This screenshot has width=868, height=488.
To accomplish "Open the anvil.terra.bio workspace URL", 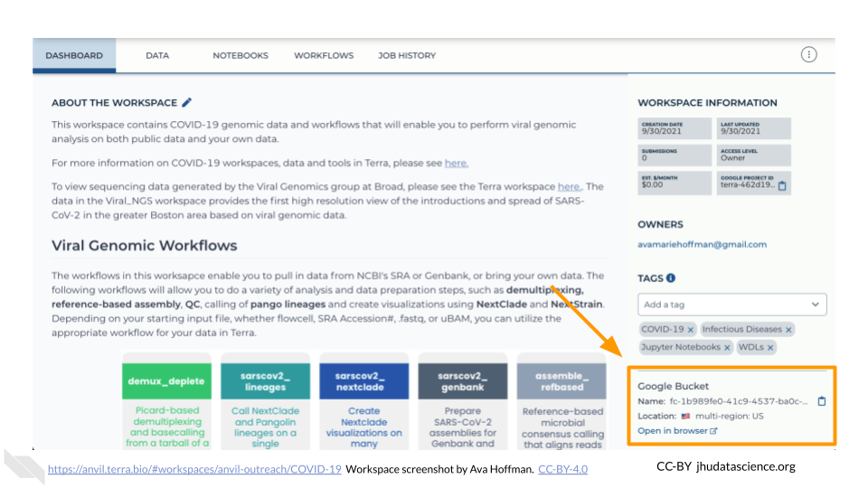I will [x=194, y=469].
